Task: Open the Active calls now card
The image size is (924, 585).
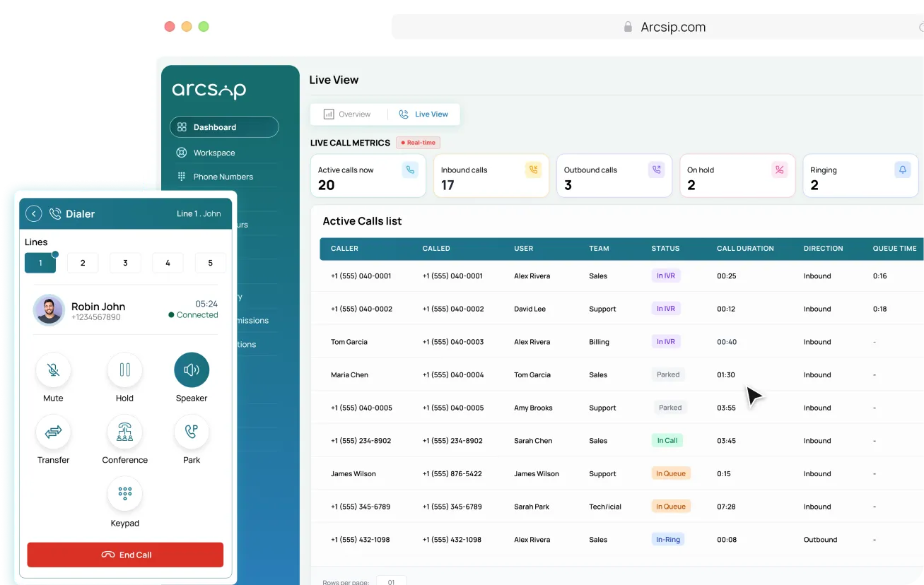Action: 368,176
